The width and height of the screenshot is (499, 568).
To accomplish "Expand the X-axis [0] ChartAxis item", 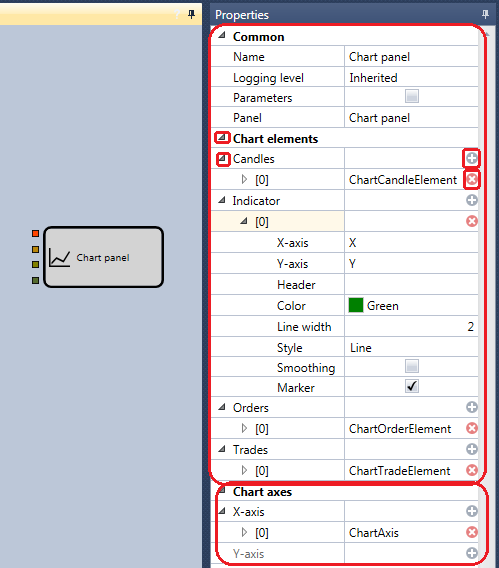I will (244, 532).
